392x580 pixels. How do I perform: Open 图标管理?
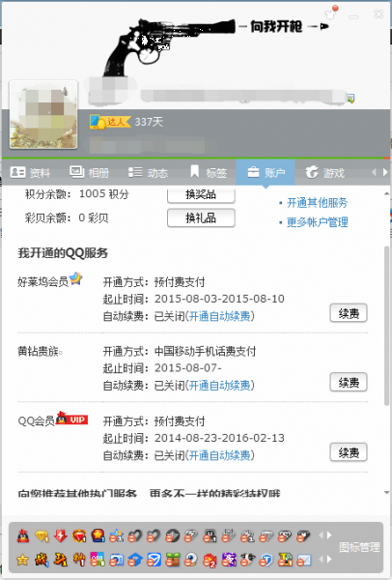pos(359,547)
